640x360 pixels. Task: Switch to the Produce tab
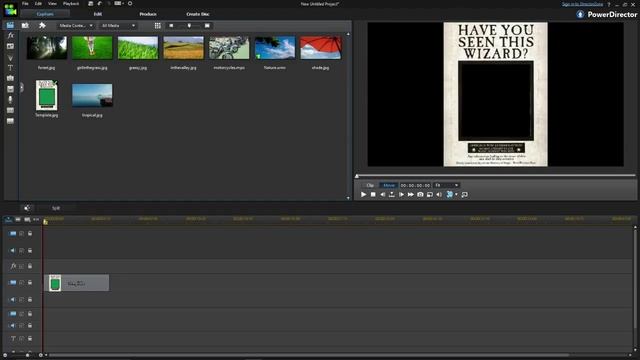(148, 14)
